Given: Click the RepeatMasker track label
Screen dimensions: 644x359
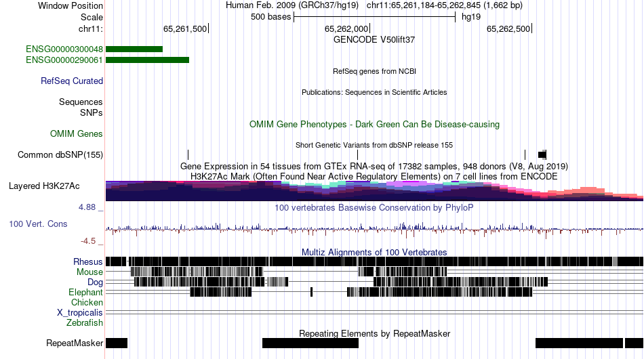Looking at the screenshot, I should click(x=75, y=343).
